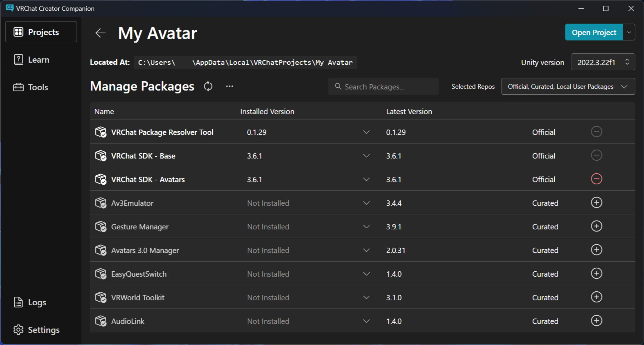Screen dimensions: 644x345
Task: Click package icon beside VRWorld Toolkit
Action: pyautogui.click(x=101, y=297)
